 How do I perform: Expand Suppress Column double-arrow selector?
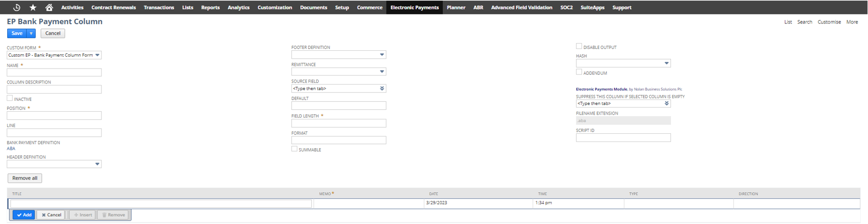[667, 104]
